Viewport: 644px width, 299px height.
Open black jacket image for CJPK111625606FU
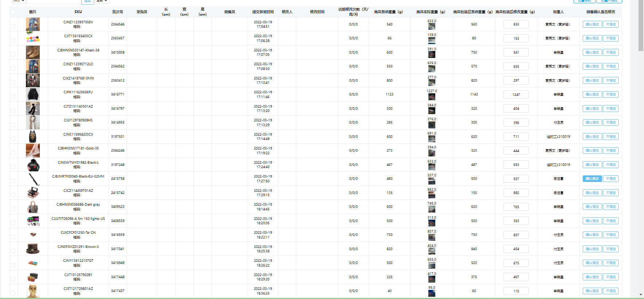coord(33,94)
